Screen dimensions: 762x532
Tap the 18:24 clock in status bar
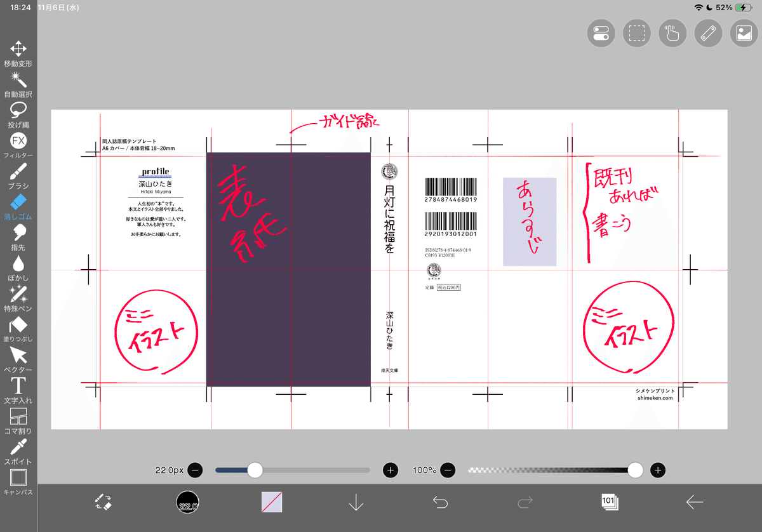21,8
